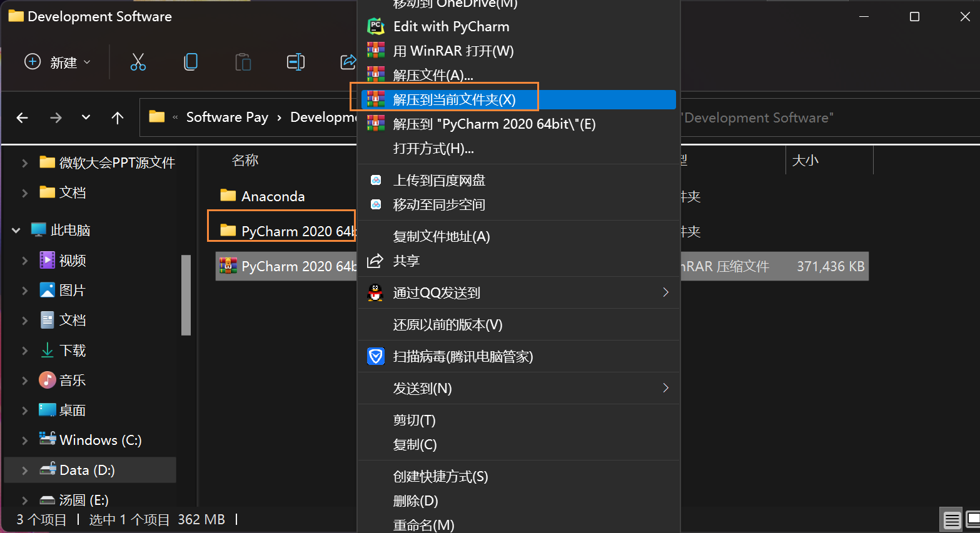This screenshot has height=533, width=980.
Task: Go up one folder level
Action: [118, 117]
